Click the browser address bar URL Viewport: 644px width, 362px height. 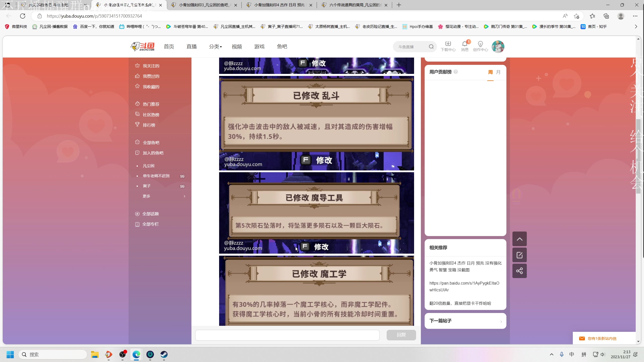point(94,16)
